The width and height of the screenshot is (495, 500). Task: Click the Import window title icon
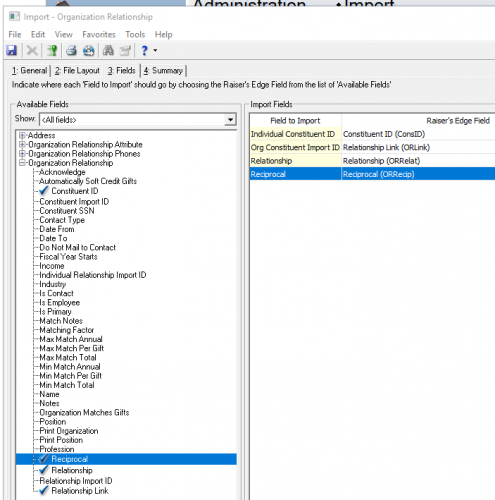(14, 16)
